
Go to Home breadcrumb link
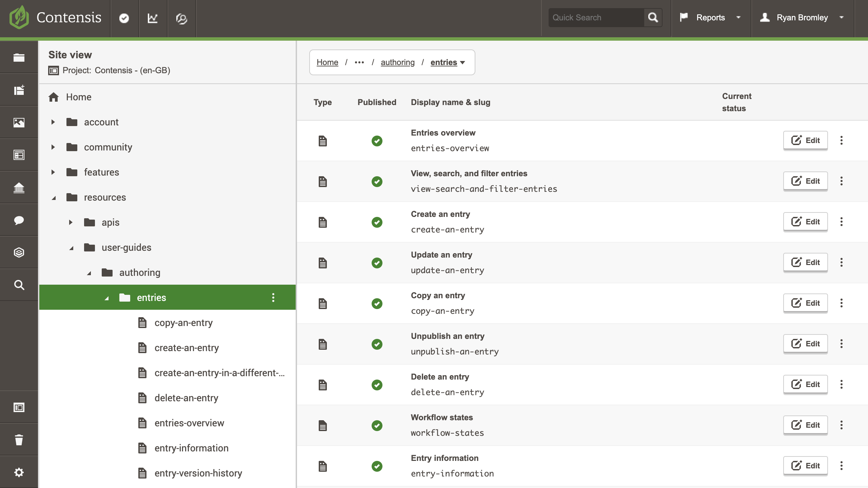pos(328,62)
